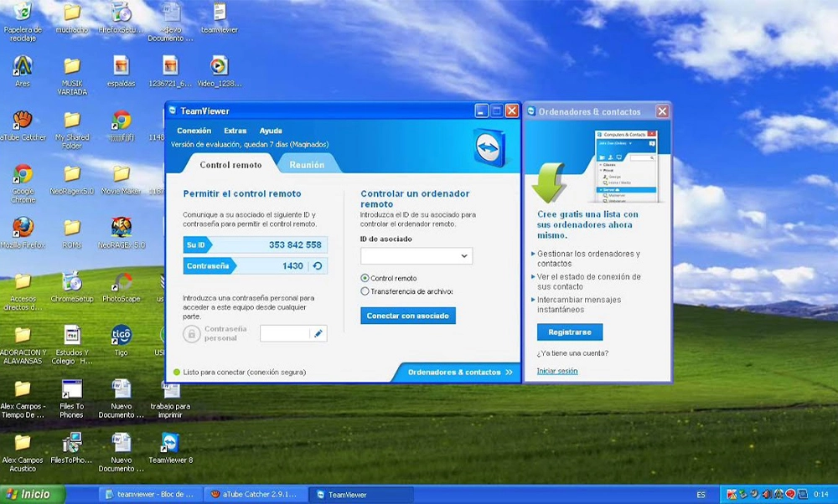838x504 pixels.
Task: Open the Extras menu
Action: pyautogui.click(x=235, y=131)
